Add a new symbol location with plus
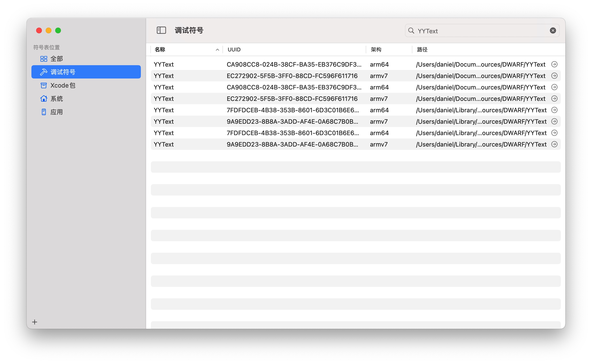This screenshot has width=592, height=364. [35, 322]
